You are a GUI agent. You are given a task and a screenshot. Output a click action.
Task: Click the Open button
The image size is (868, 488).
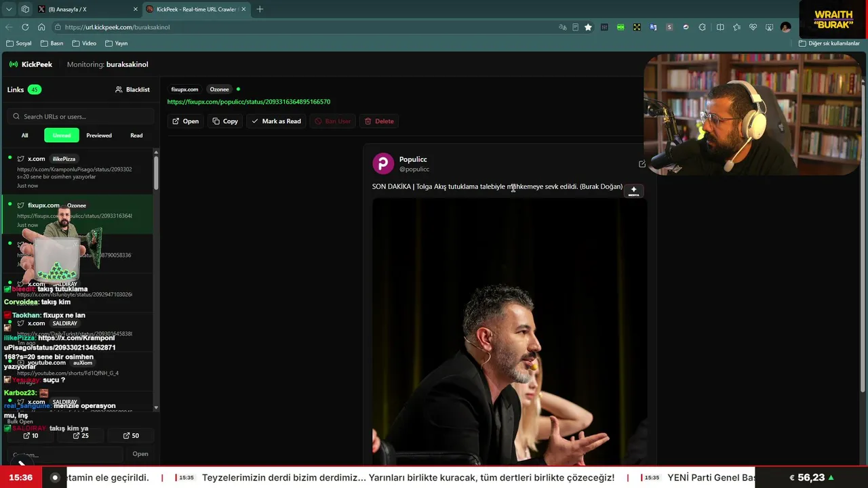click(x=186, y=121)
